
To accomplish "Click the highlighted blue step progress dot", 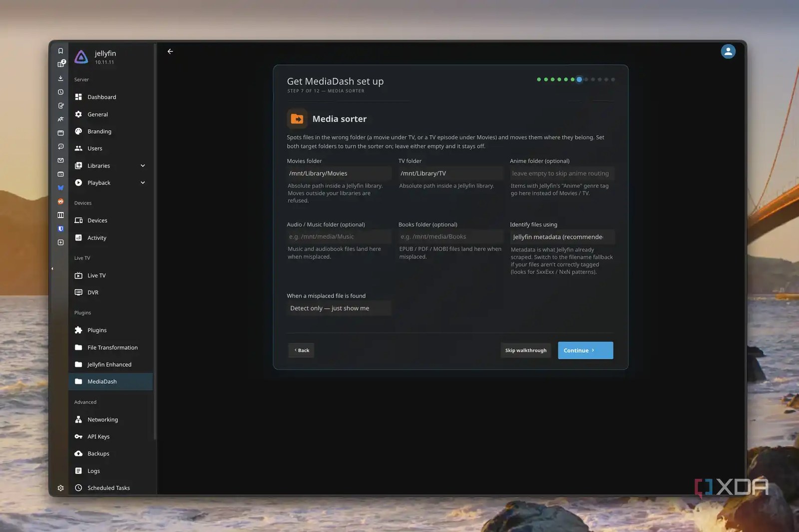I will coord(579,79).
